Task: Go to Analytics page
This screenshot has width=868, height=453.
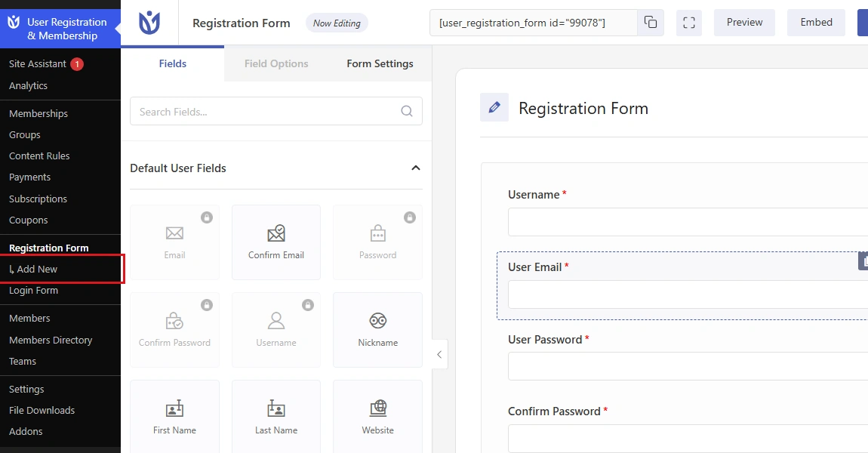Action: (x=28, y=86)
